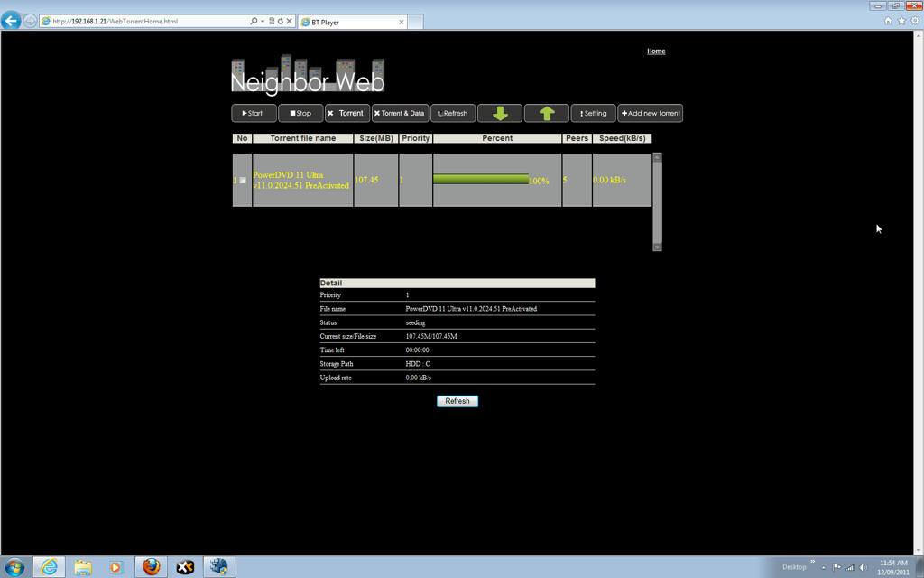Click the green down arrow button
Screen dimensions: 924x578
click(500, 113)
